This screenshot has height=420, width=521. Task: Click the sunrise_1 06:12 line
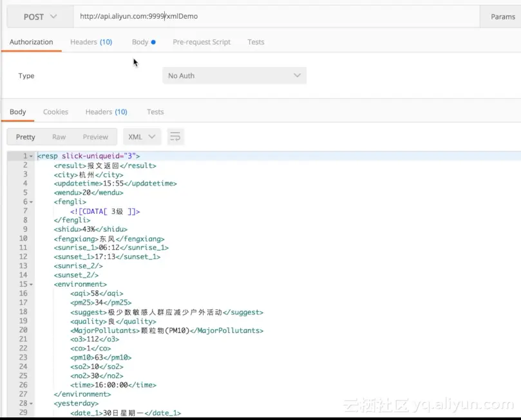point(111,247)
